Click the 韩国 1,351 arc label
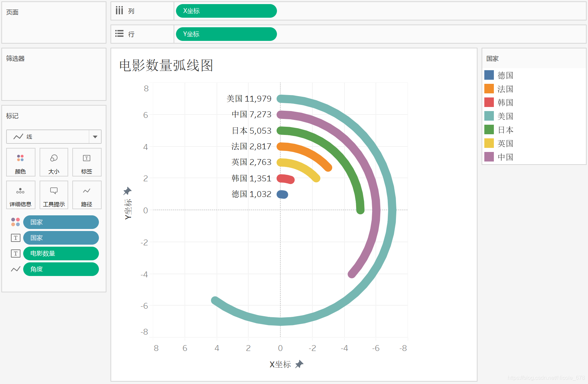The width and height of the screenshot is (588, 384). (251, 178)
